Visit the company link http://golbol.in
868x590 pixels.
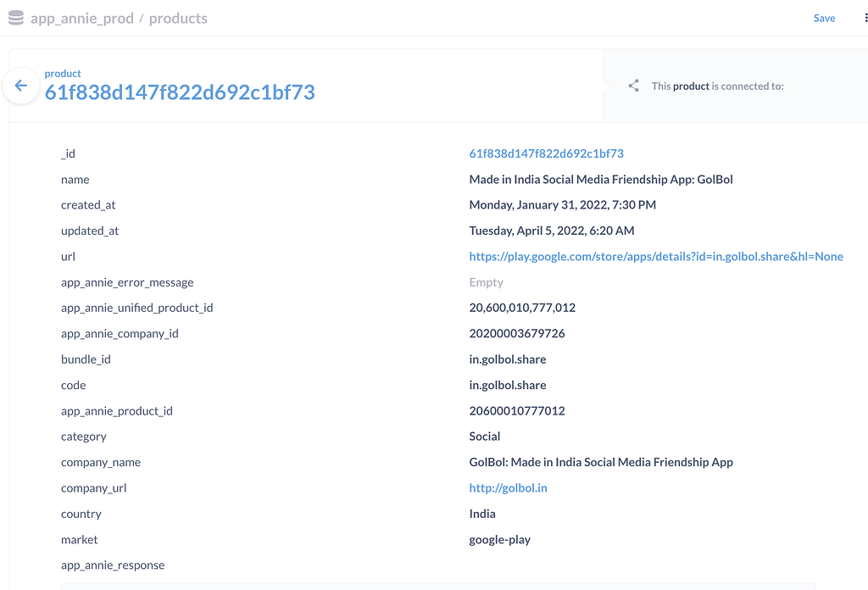[x=508, y=487]
